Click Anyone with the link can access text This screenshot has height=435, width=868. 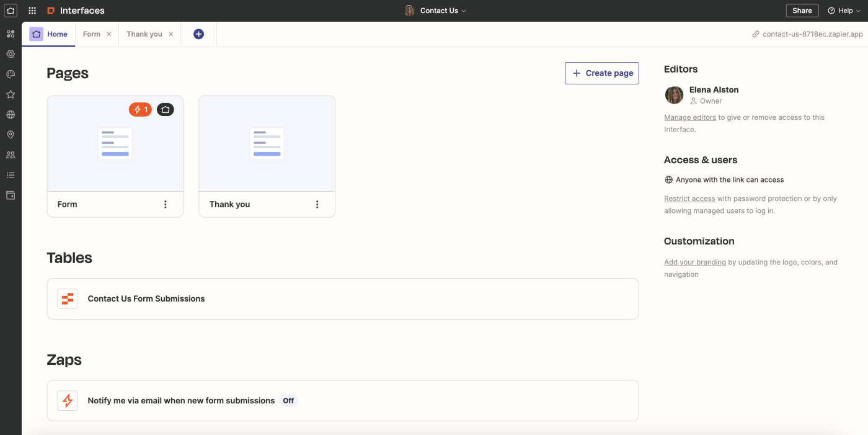point(730,180)
